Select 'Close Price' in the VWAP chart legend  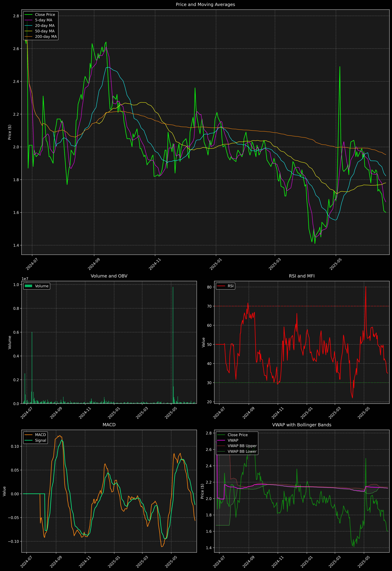click(x=237, y=435)
